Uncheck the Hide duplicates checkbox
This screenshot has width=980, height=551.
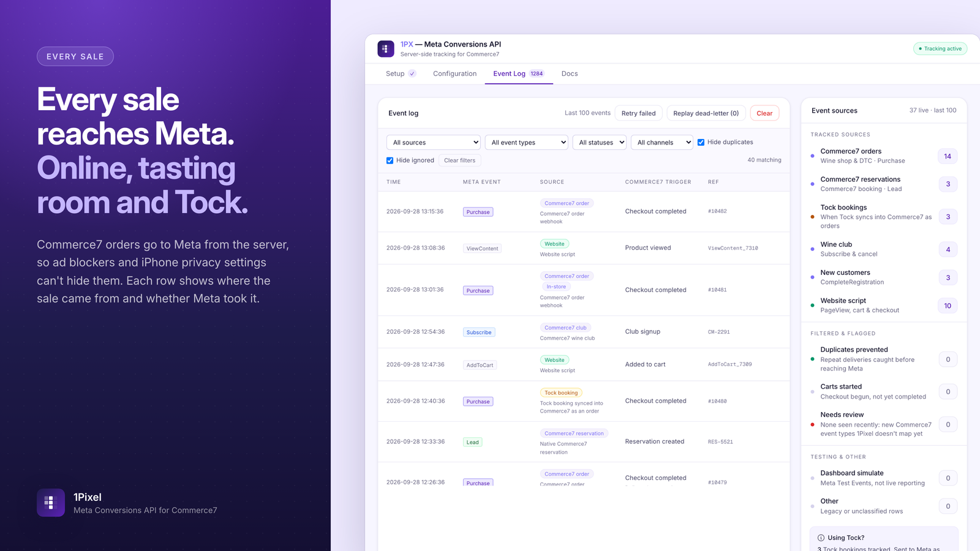(701, 142)
